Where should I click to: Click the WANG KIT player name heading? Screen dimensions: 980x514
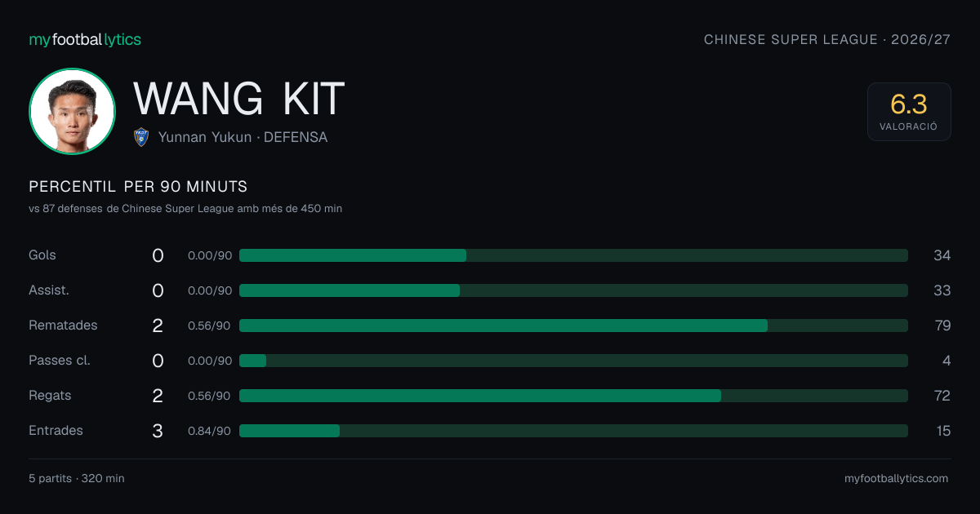[x=239, y=99]
